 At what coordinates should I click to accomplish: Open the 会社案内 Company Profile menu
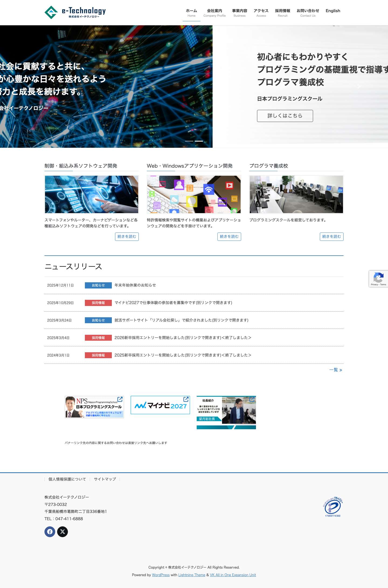tap(214, 13)
